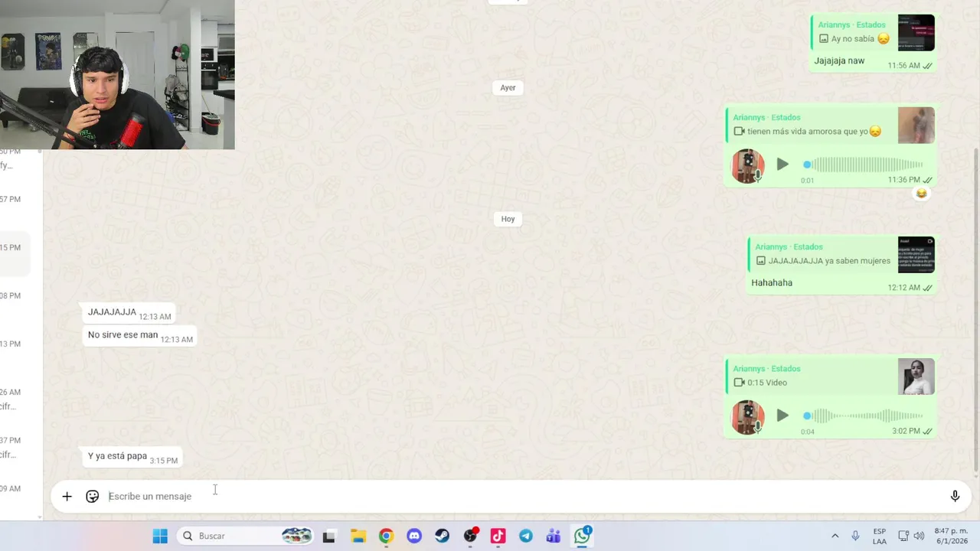980x551 pixels.
Task: Open status thumbnail for 'Ay no sabía'
Action: pos(916,33)
